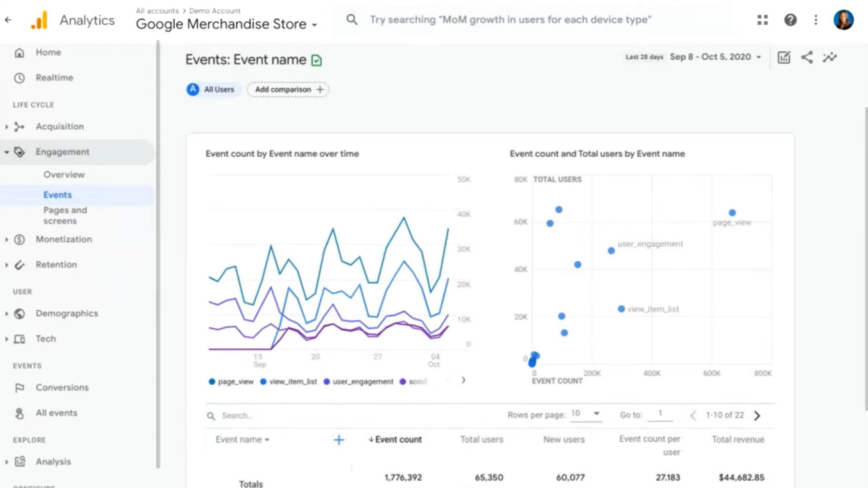Click the user profile avatar
This screenshot has height=488, width=868.
tap(844, 20)
